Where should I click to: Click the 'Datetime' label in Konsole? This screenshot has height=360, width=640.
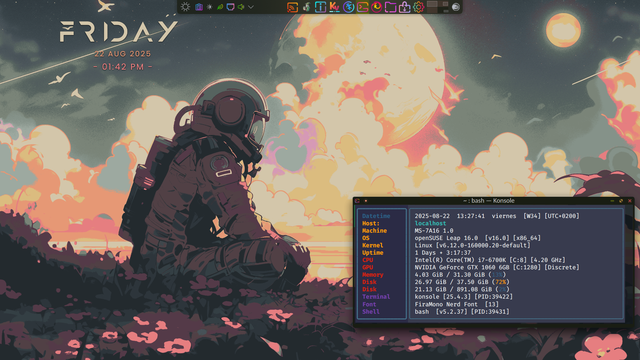point(376,216)
